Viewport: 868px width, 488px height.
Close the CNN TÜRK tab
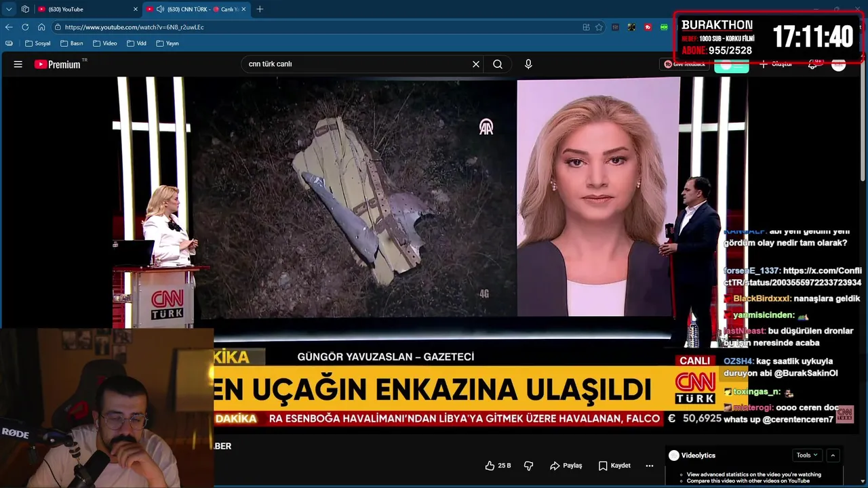pos(243,9)
